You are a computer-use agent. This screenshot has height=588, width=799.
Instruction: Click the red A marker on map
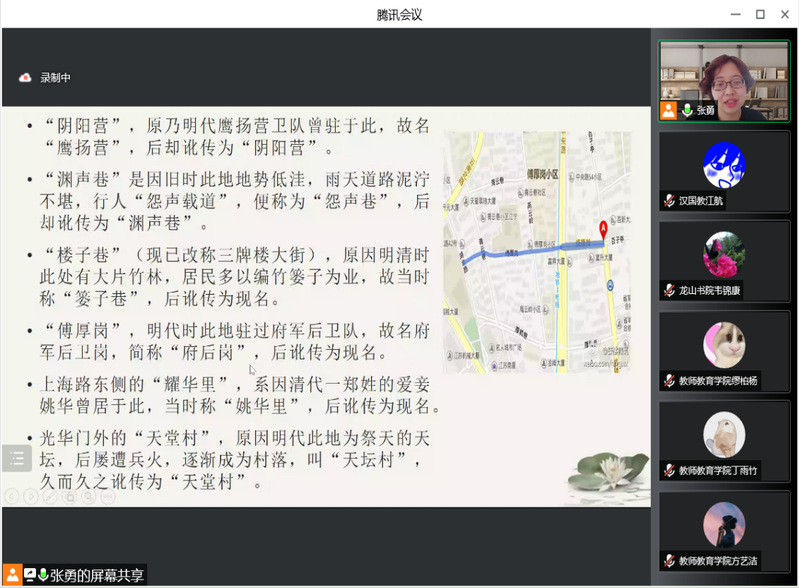pyautogui.click(x=602, y=228)
